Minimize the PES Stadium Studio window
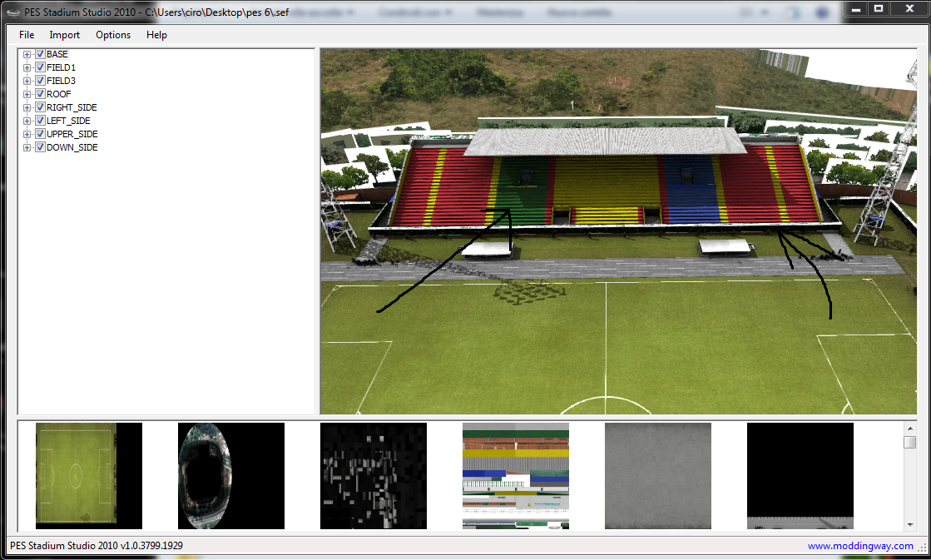Screen dimensions: 931x560 coord(855,9)
